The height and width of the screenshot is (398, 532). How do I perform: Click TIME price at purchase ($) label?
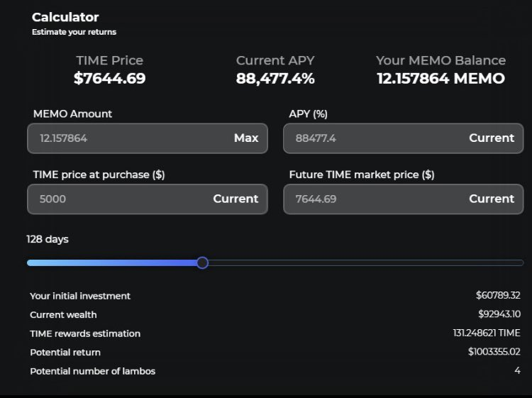click(99, 175)
